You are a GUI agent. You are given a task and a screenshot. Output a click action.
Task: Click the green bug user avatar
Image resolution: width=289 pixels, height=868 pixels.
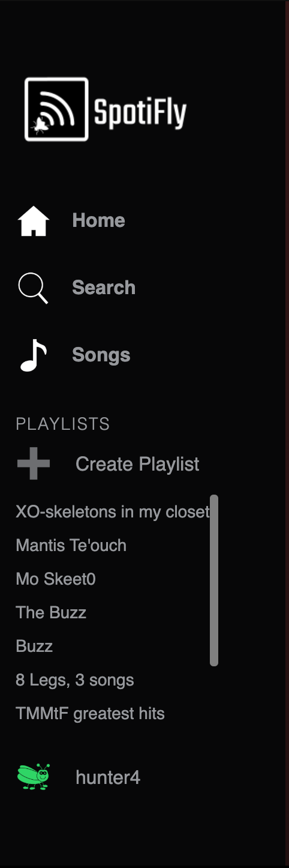click(x=34, y=777)
